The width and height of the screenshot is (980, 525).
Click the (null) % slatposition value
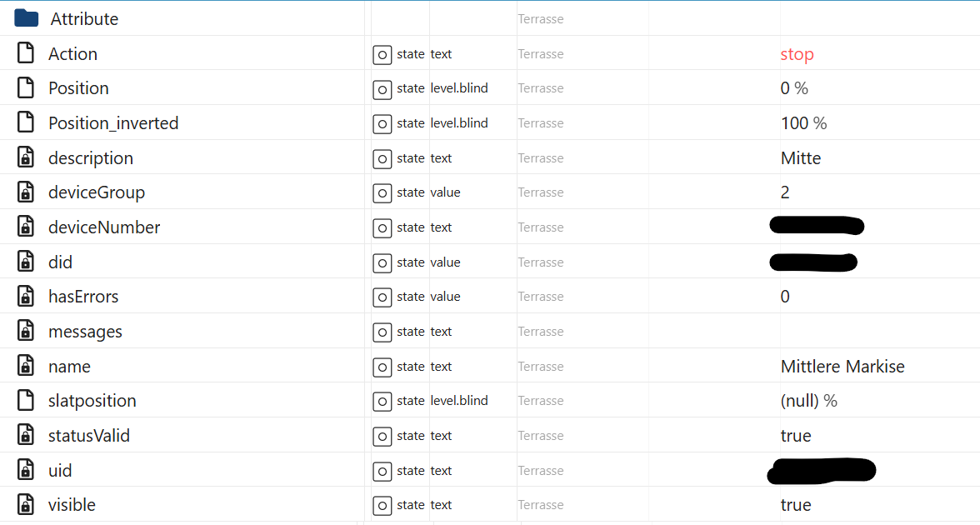click(808, 401)
